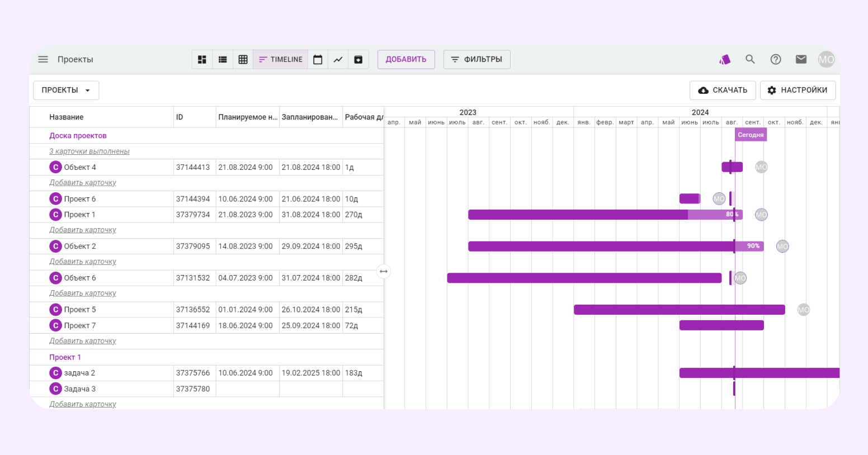Click the purple cards app icon
Screen dimensions: 868x455
(x=725, y=59)
